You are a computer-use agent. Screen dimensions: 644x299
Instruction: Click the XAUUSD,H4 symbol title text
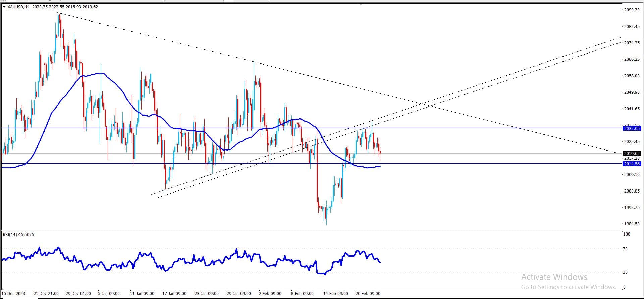(x=18, y=7)
